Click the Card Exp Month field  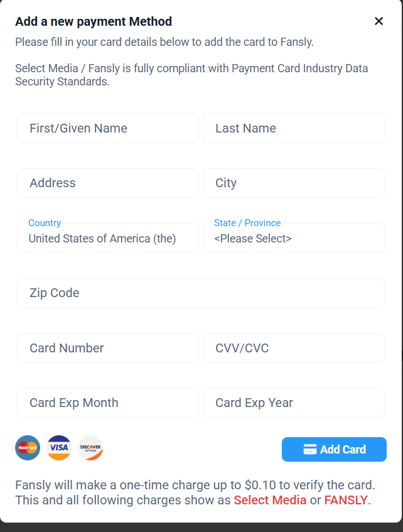[x=107, y=403]
